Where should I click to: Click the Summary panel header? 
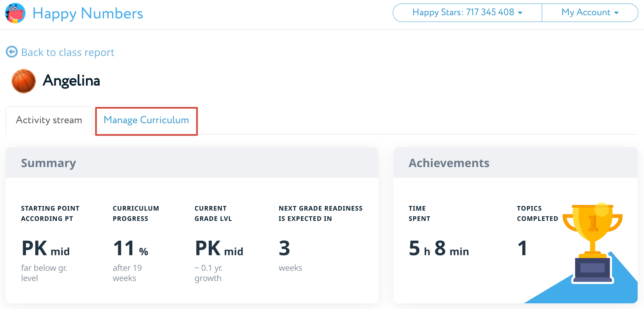[x=48, y=163]
